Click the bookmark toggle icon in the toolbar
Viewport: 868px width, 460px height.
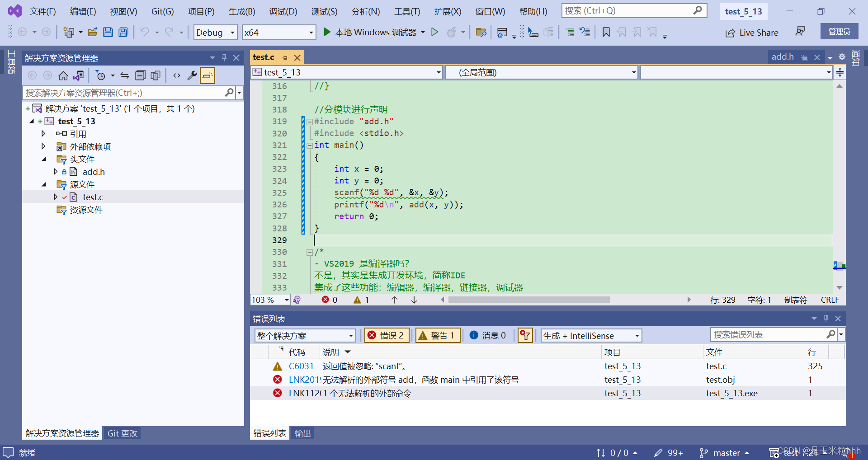point(606,32)
